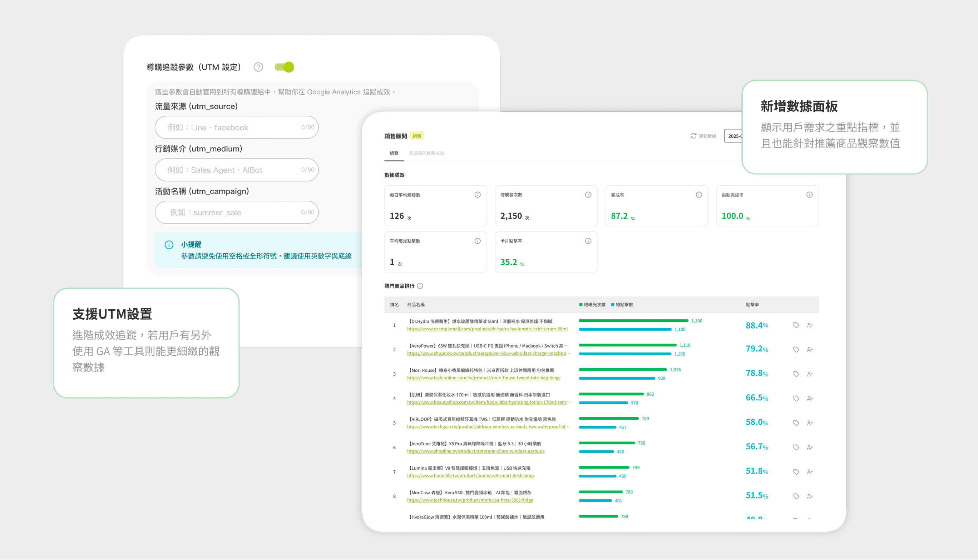Click info icon on 卡片點擊率 card
Viewport: 978px width, 560px height.
click(x=588, y=241)
